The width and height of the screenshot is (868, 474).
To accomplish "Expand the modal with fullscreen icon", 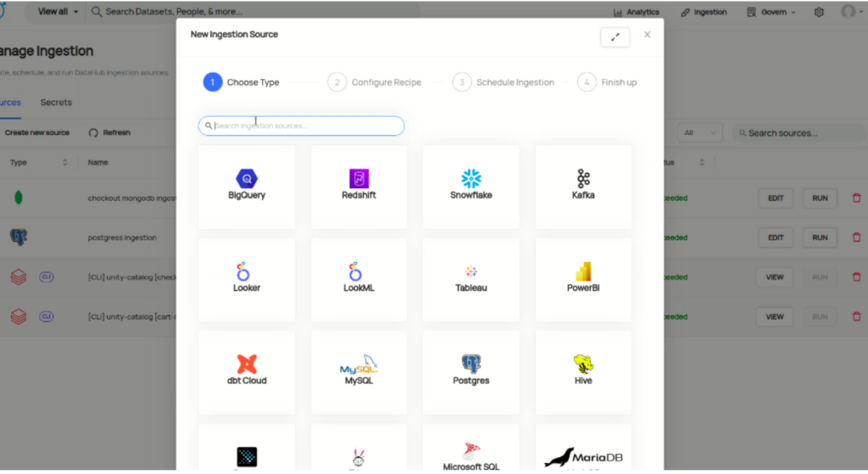I will pyautogui.click(x=615, y=37).
